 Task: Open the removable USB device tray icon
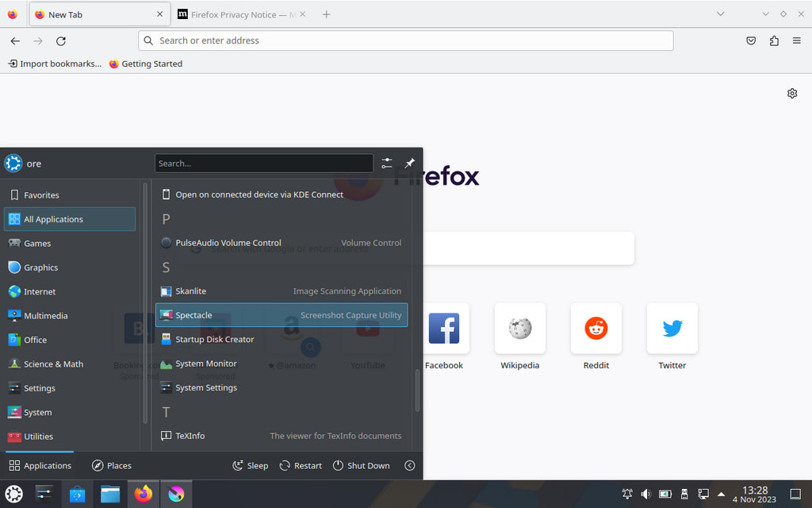pyautogui.click(x=684, y=494)
